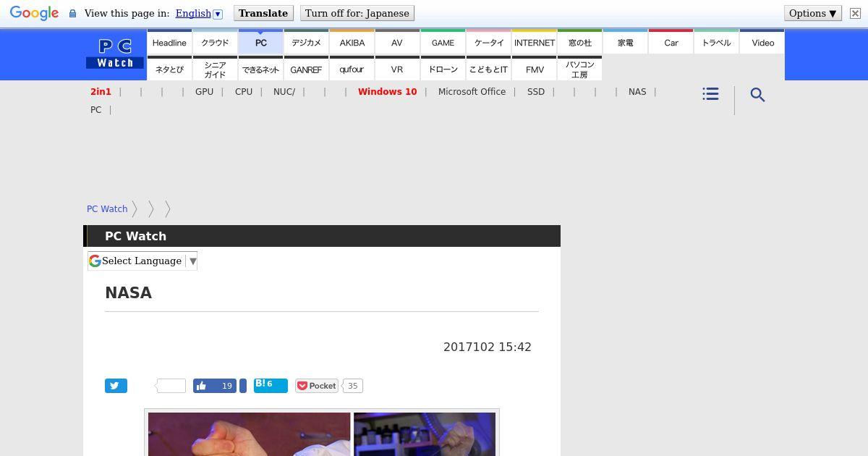
Task: Click the SSD topic link
Action: (x=536, y=92)
